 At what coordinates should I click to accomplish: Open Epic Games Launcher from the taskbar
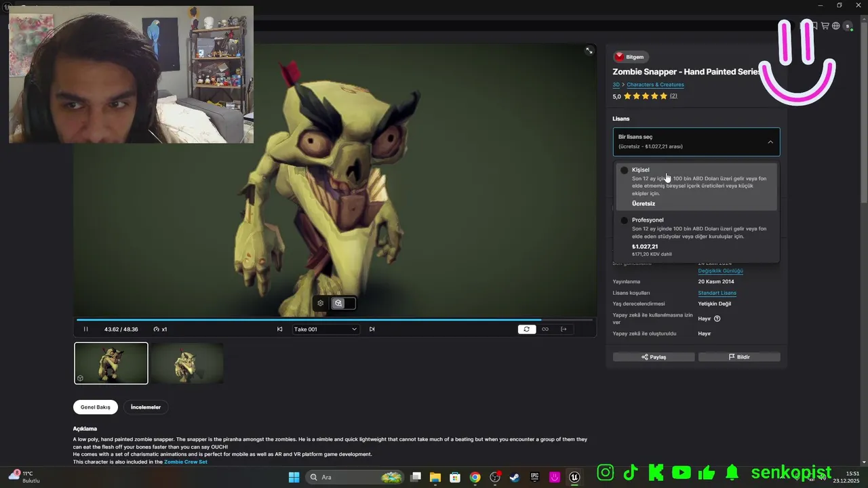(x=534, y=477)
